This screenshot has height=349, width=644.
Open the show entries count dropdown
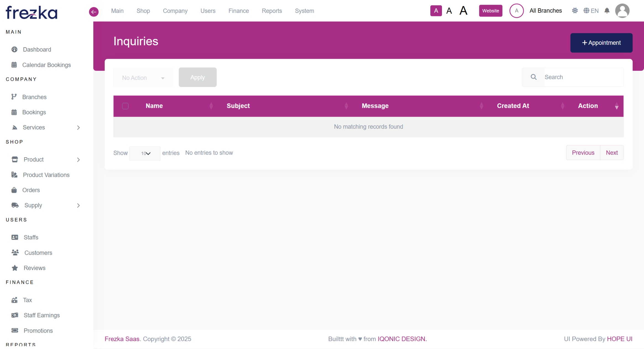145,153
